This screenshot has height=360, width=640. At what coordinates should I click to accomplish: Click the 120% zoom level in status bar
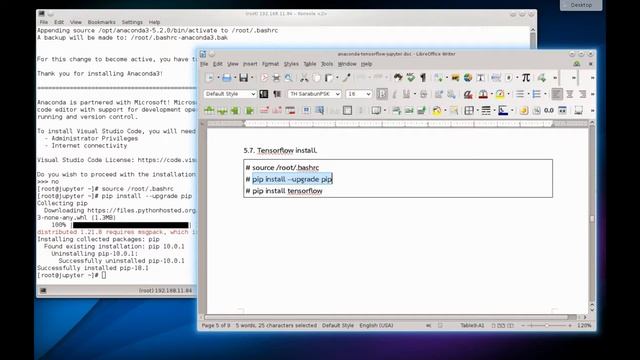click(x=584, y=325)
